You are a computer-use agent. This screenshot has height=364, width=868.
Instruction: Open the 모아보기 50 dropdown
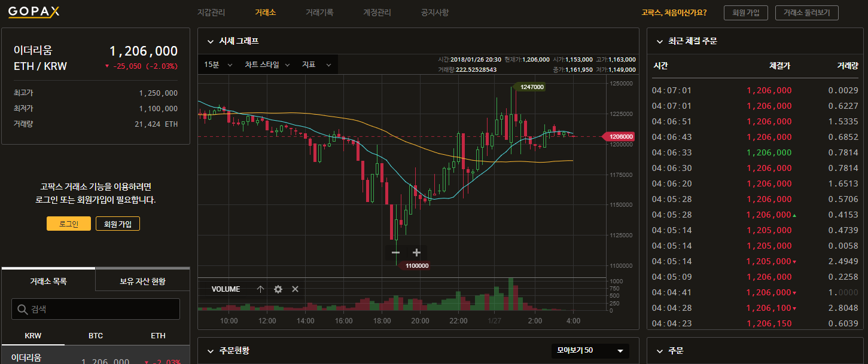590,350
